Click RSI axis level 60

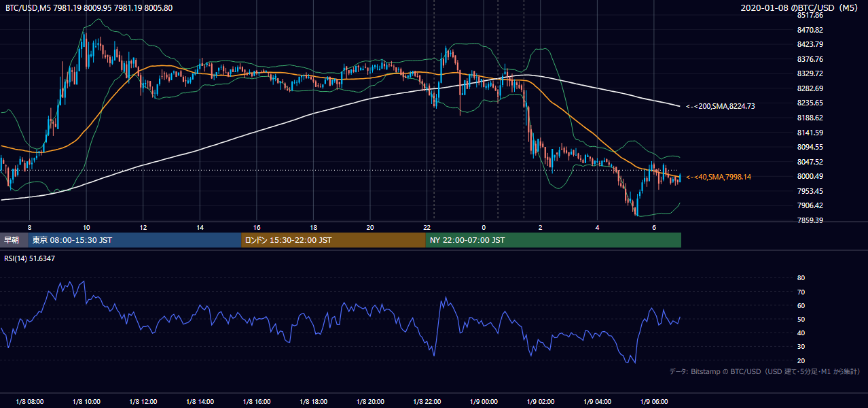[801, 305]
